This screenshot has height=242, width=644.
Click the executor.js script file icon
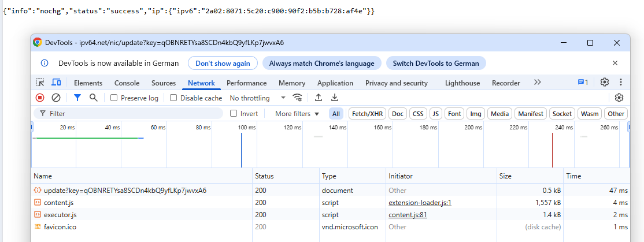pyautogui.click(x=38, y=214)
